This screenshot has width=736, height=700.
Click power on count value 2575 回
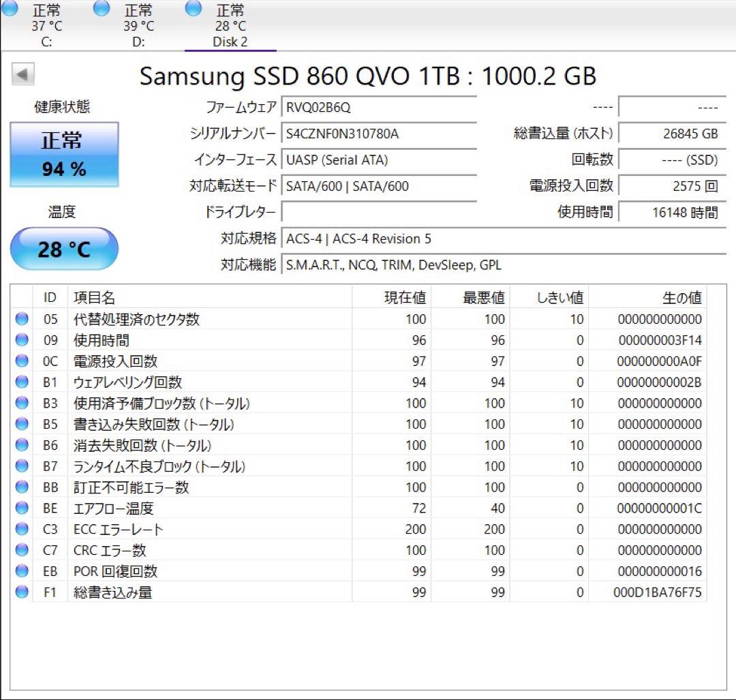tap(673, 186)
